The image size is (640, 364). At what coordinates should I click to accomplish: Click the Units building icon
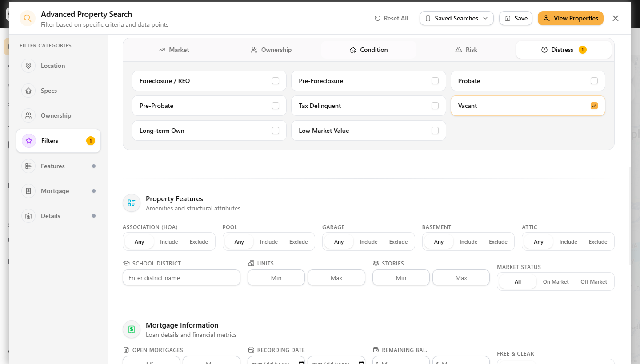click(251, 263)
